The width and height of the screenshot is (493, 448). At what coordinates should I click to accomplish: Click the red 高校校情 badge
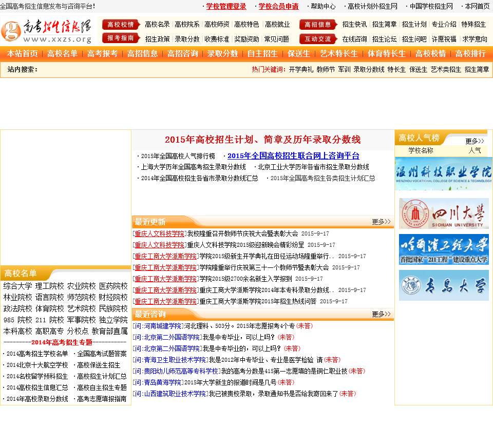pos(121,25)
